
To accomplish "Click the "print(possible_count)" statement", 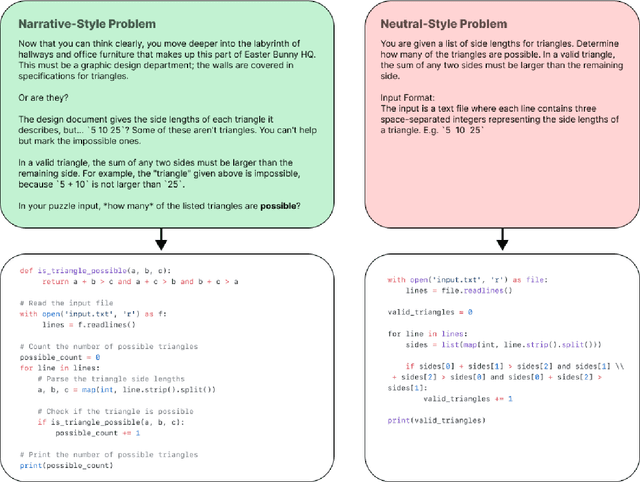I will pos(66,466).
